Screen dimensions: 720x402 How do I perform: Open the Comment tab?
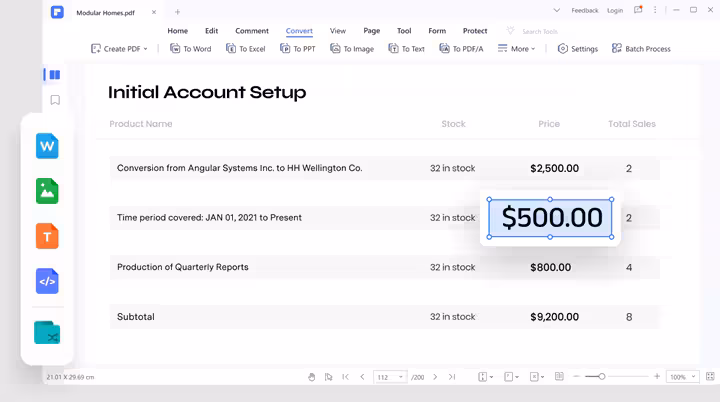[x=252, y=31]
